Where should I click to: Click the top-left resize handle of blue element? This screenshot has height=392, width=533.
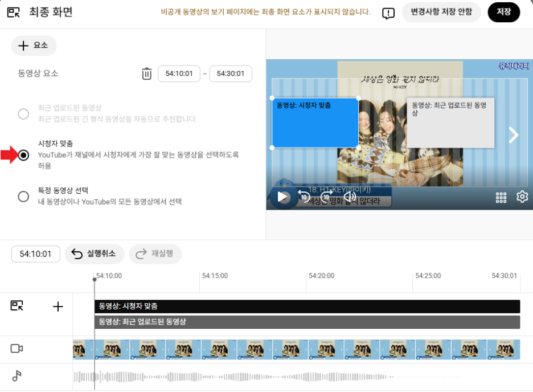272,98
